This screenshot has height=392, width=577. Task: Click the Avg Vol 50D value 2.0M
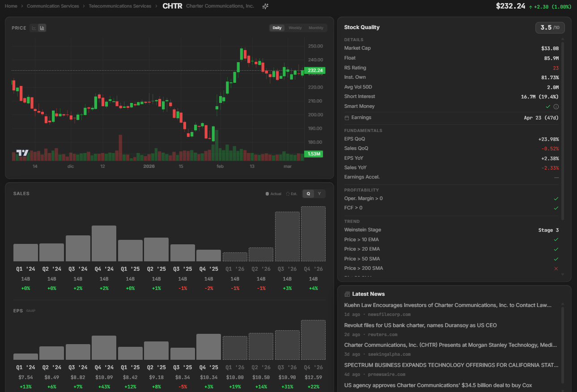552,87
